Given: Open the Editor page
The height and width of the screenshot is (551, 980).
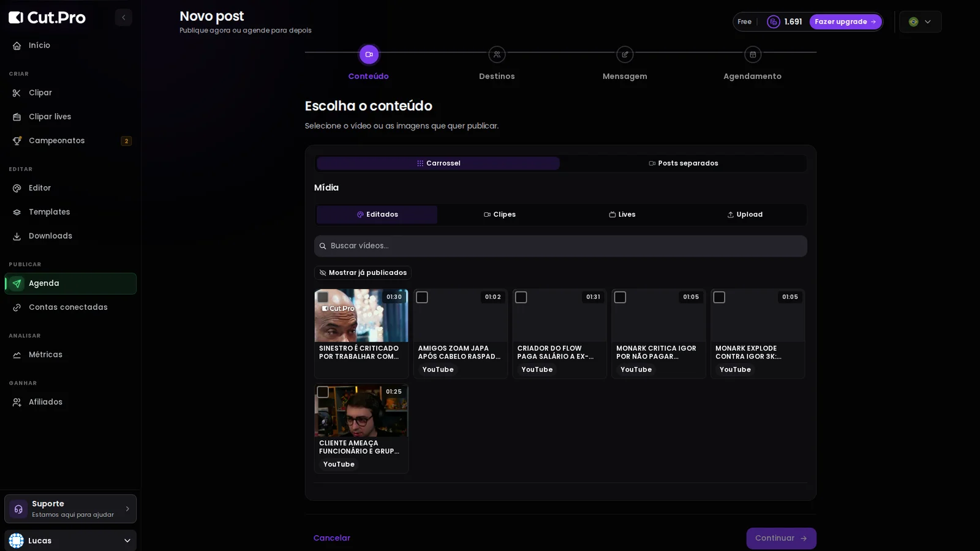Looking at the screenshot, I should (x=70, y=189).
